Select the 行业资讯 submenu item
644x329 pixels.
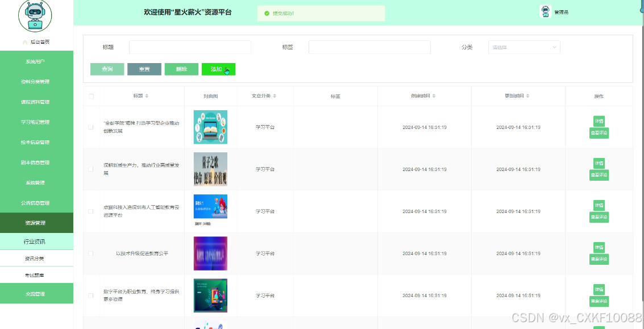[x=36, y=241]
